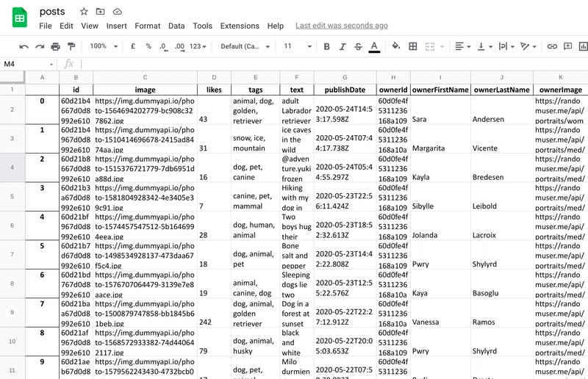Select column C header
The width and height of the screenshot is (588, 379).
(145, 78)
